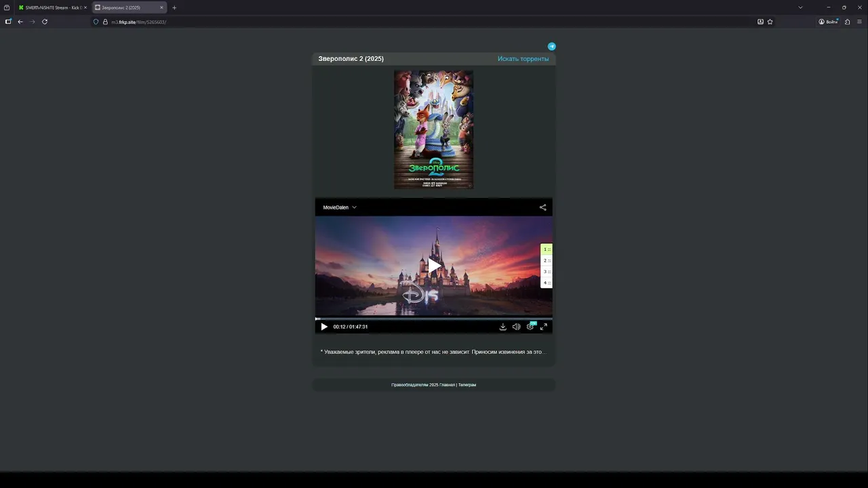
Task: Click the large center play button
Action: 434,266
